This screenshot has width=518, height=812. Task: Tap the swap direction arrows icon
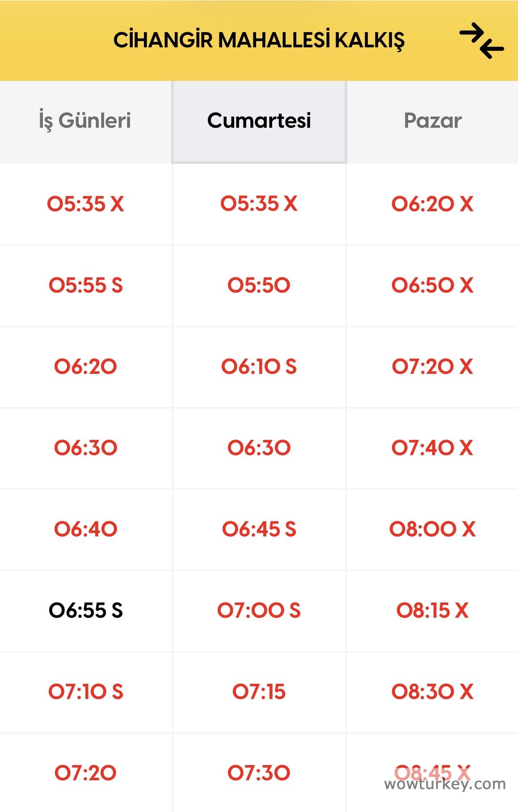(x=481, y=41)
